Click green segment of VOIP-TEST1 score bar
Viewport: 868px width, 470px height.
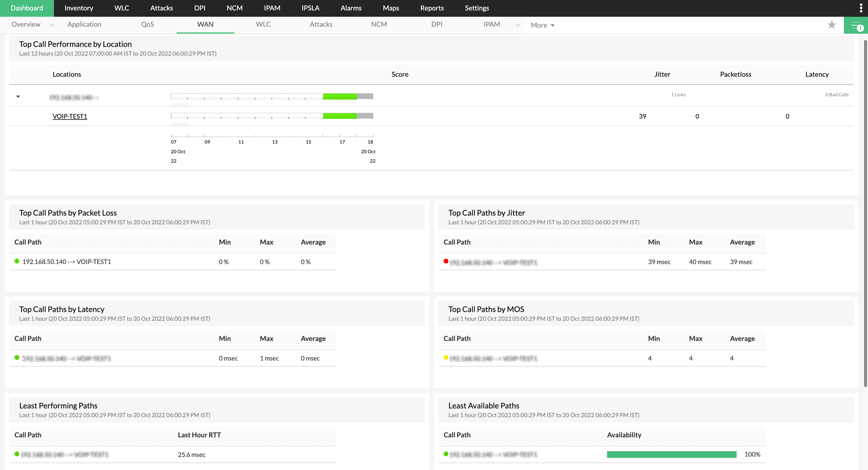pyautogui.click(x=339, y=116)
